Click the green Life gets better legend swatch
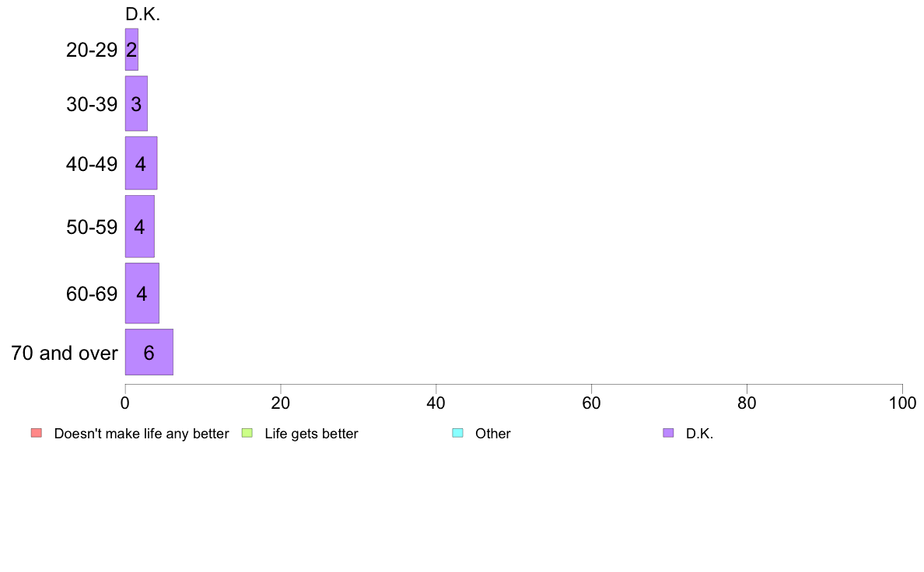This screenshot has height=572, width=924. (x=247, y=433)
